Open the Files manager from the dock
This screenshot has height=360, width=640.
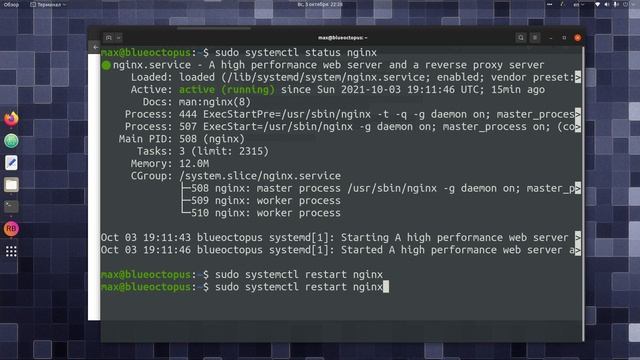[x=11, y=185]
